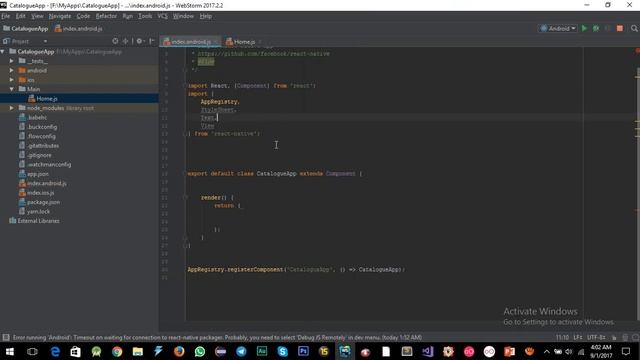640x360 pixels.
Task: Open Skype from taskbar
Action: tap(282, 351)
